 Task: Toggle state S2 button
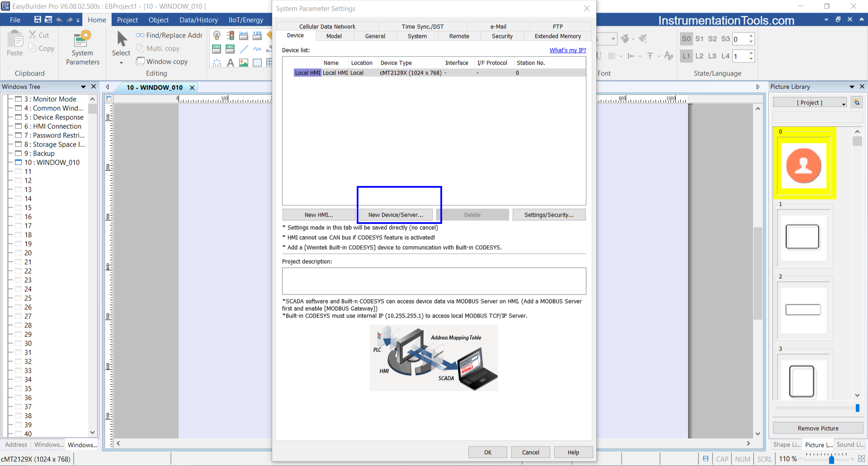[x=712, y=39]
